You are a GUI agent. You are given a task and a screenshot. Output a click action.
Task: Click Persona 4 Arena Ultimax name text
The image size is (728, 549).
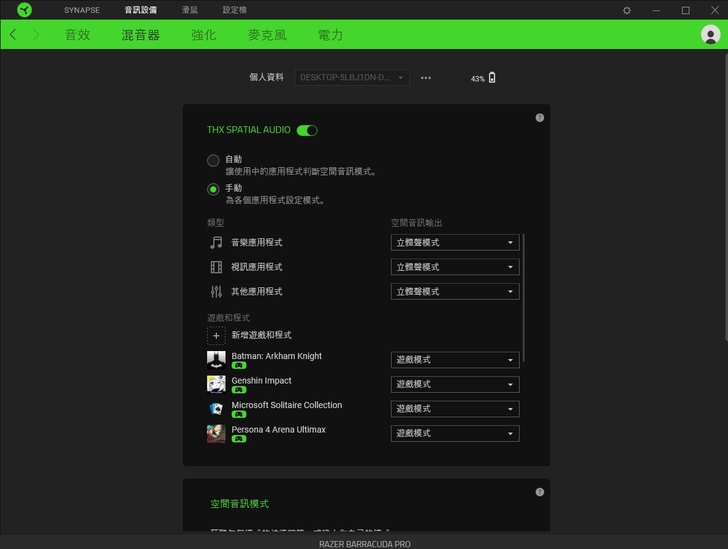[279, 430]
